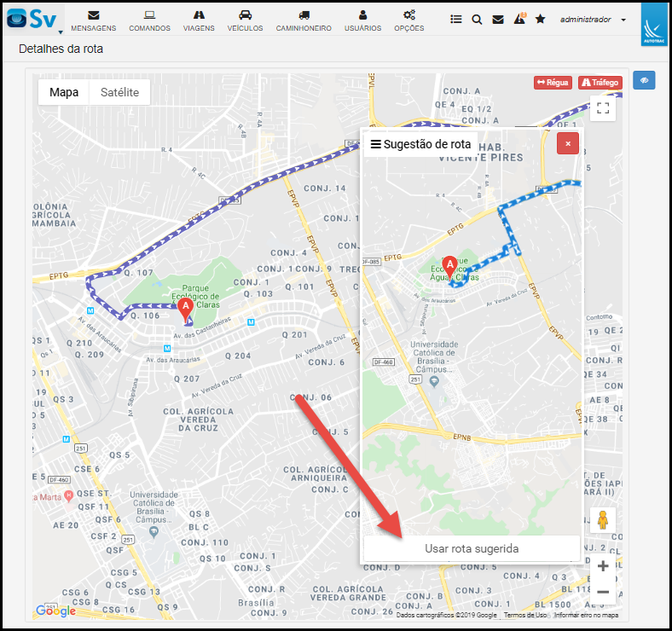Screen dimensions: 672x631
Task: Activate the Régua ruler tool
Action: [553, 83]
